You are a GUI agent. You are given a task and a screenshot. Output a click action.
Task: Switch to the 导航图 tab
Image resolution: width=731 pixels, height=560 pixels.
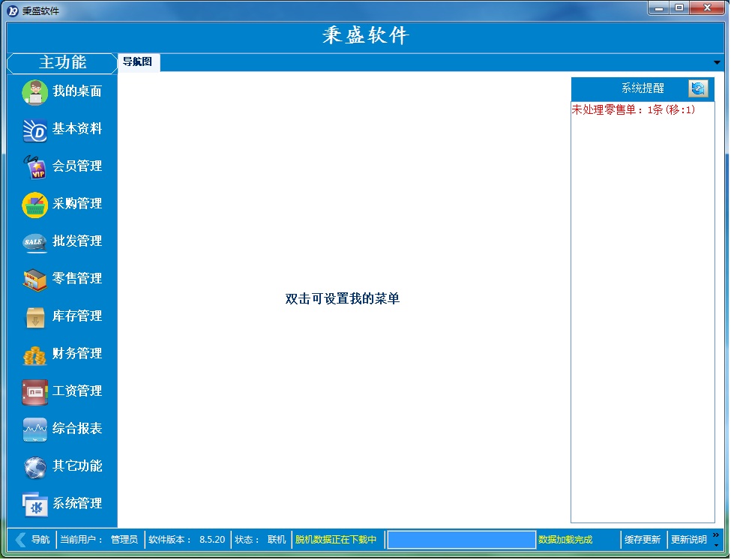click(x=137, y=62)
